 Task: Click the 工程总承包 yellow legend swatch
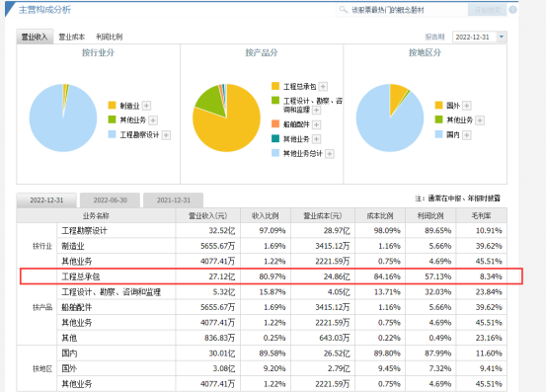pos(275,86)
